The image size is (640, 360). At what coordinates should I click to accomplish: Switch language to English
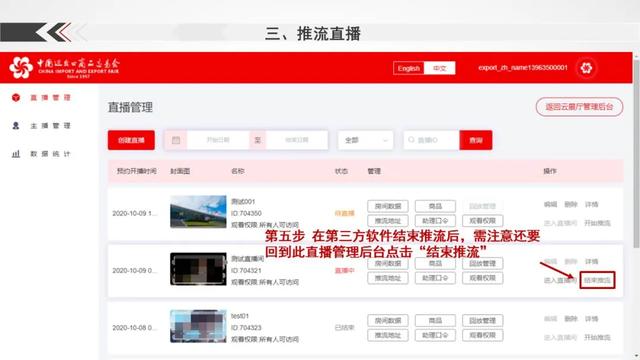[x=409, y=68]
